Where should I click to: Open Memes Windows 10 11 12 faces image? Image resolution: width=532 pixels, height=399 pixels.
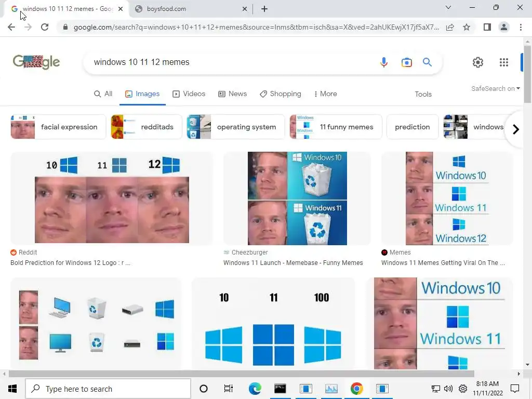tap(447, 198)
